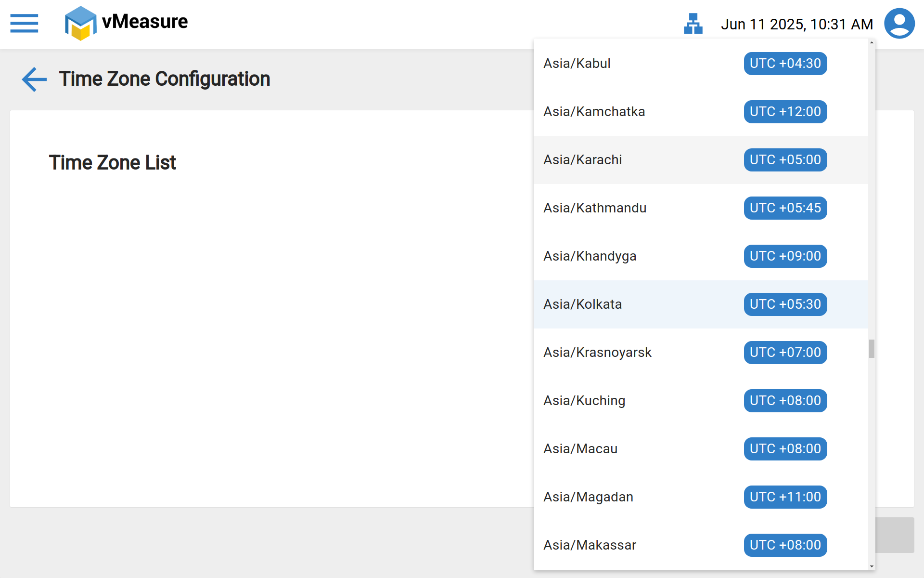This screenshot has height=578, width=924.
Task: Click the UTC +11:00 badge for Magadan
Action: point(785,497)
